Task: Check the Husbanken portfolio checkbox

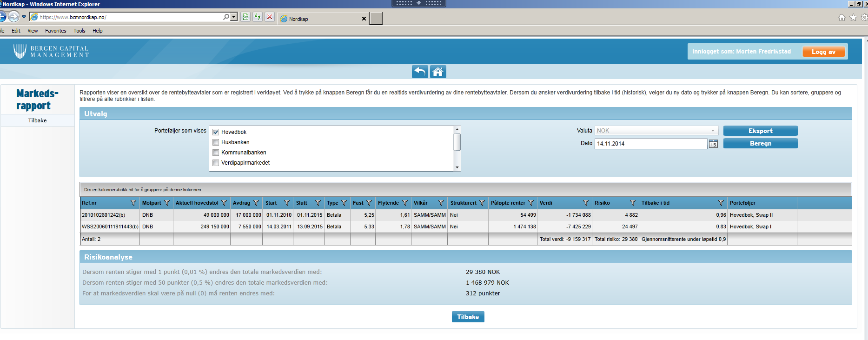Action: [216, 142]
